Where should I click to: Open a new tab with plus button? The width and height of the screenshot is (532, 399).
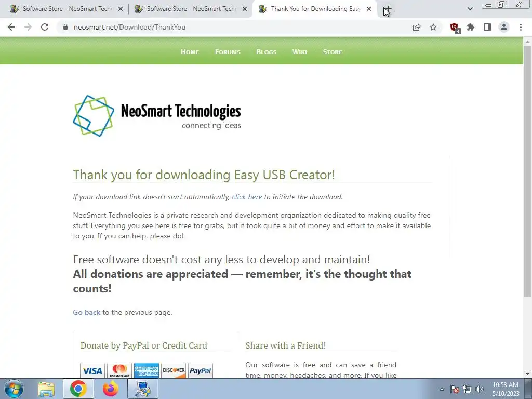click(x=388, y=9)
